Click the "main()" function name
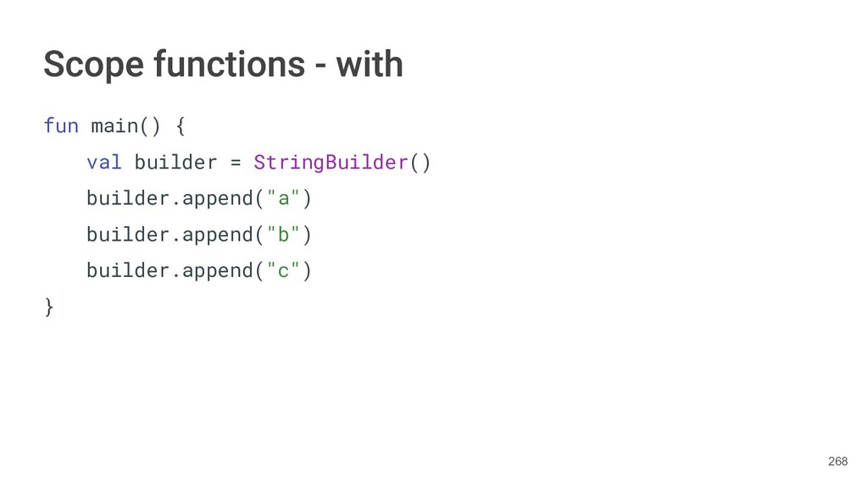Screen dimensions: 868x488 125,126
